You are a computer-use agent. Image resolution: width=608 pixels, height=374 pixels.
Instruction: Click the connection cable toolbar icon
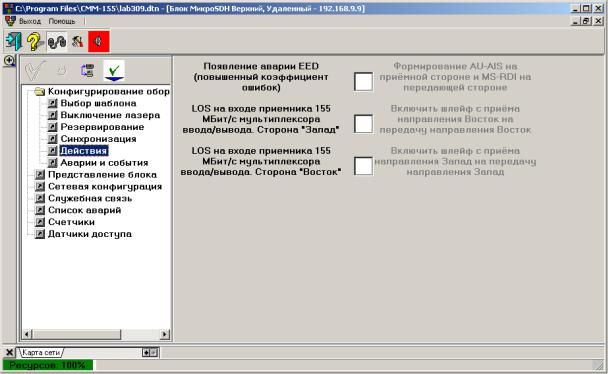57,41
